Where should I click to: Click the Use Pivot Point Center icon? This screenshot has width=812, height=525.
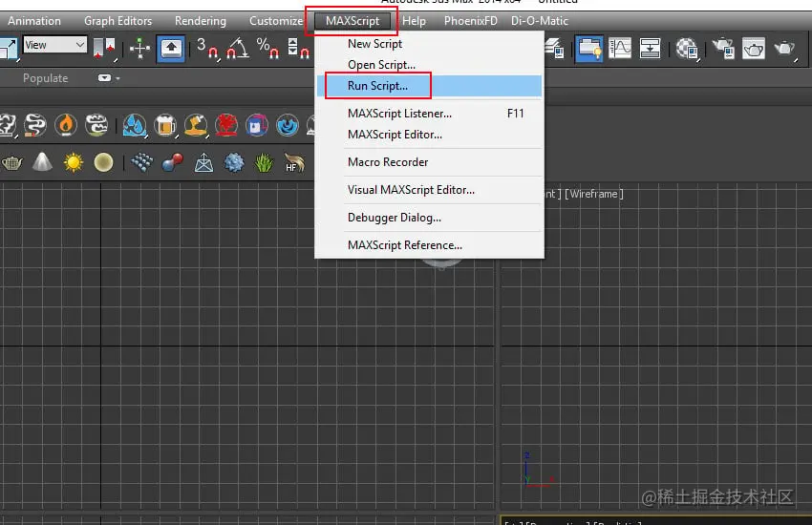[x=105, y=49]
